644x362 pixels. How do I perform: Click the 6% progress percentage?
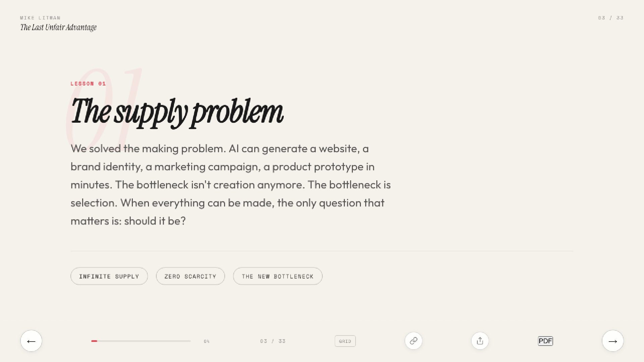[207, 341]
